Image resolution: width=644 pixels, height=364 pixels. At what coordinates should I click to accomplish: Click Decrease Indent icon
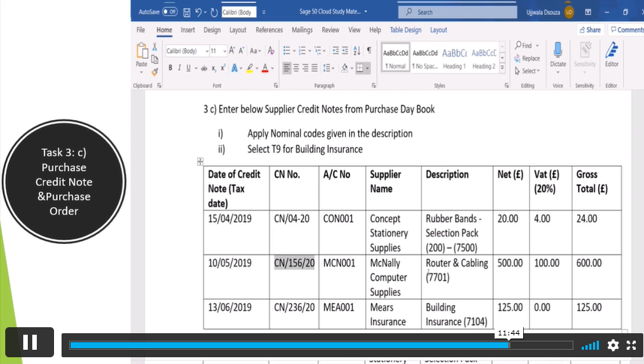(x=336, y=50)
